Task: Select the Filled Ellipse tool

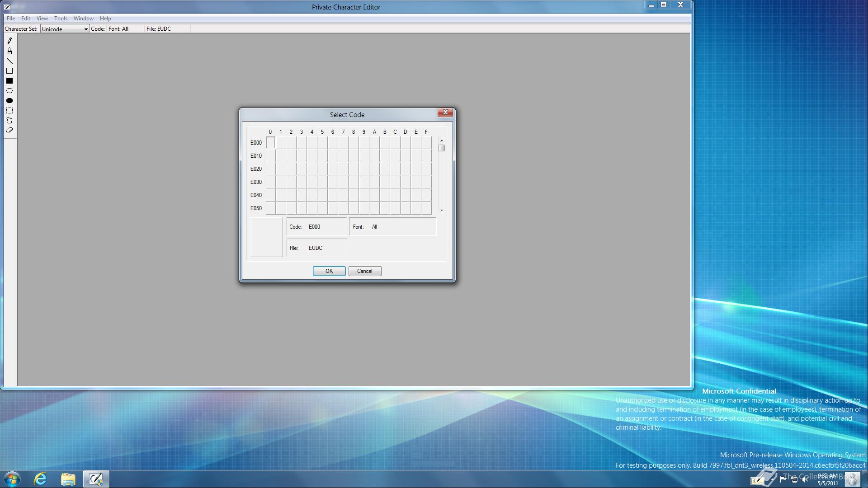Action: click(x=9, y=101)
